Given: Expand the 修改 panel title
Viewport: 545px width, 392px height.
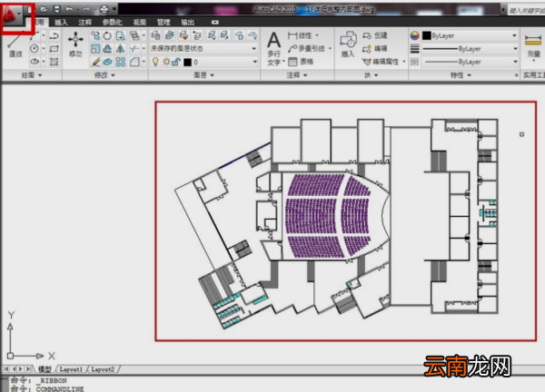Looking at the screenshot, I should click(x=104, y=75).
